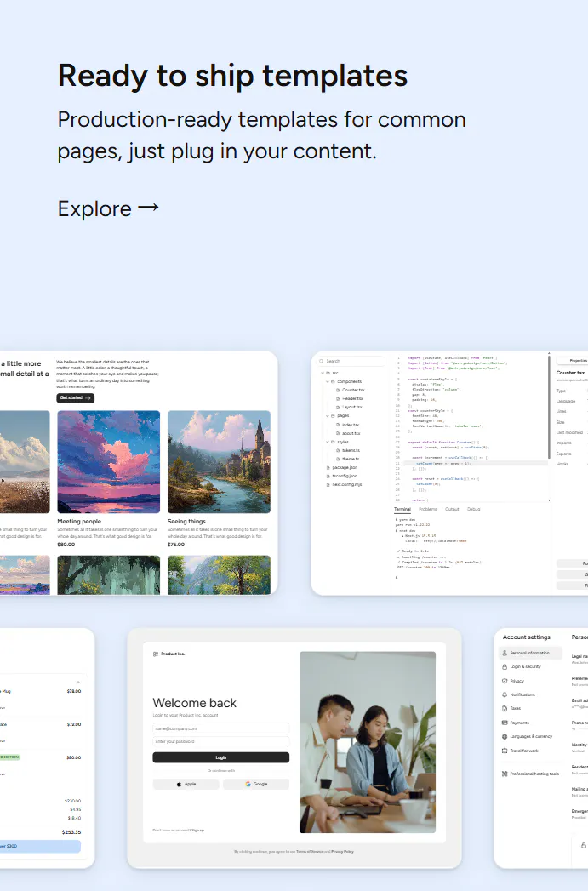The height and width of the screenshot is (891, 588).
Task: Click the styles folder icon
Action: (333, 442)
